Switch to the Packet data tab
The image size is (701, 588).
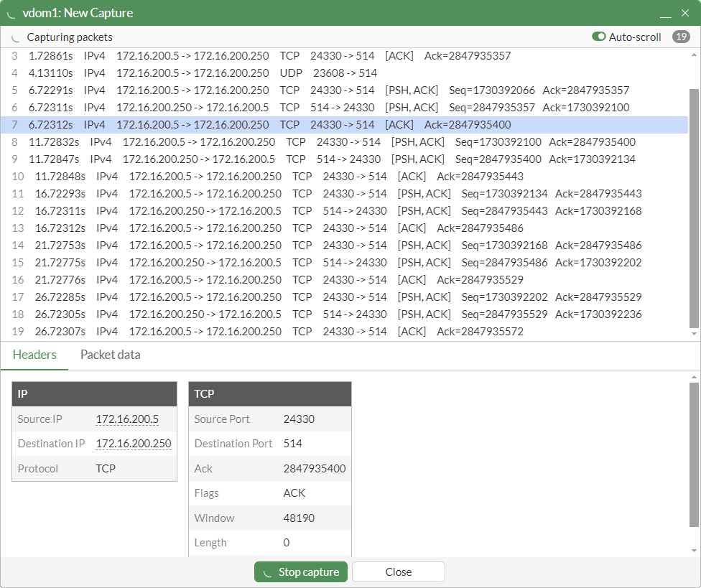(110, 355)
